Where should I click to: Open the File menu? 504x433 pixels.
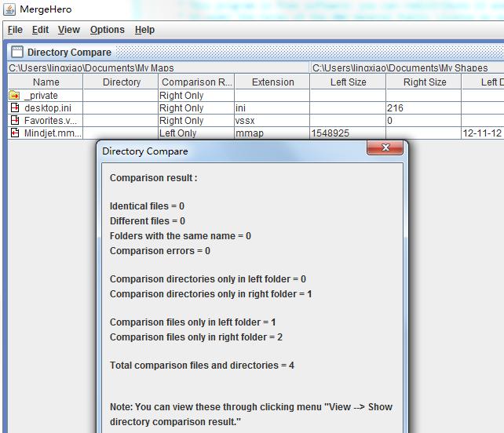15,30
